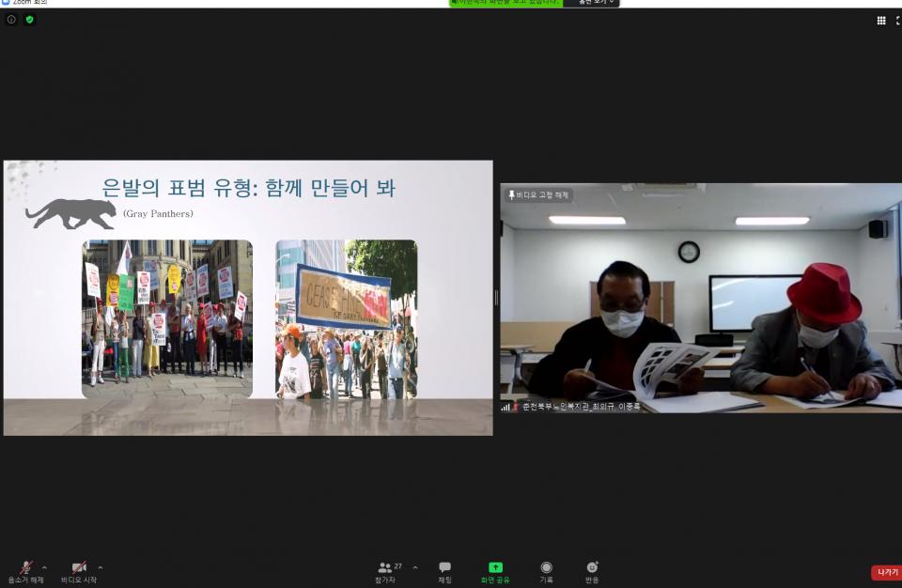Open reactions menu (반응)
This screenshot has height=588, width=902.
592,572
